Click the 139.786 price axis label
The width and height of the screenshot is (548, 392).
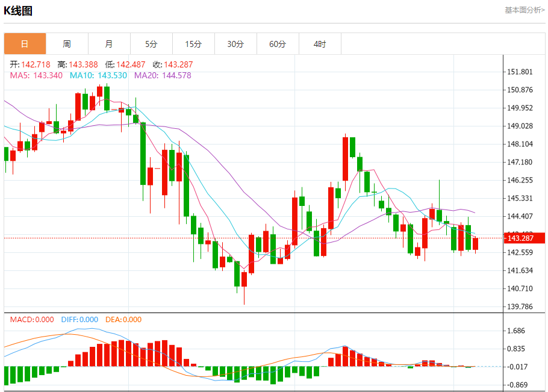[x=520, y=306]
